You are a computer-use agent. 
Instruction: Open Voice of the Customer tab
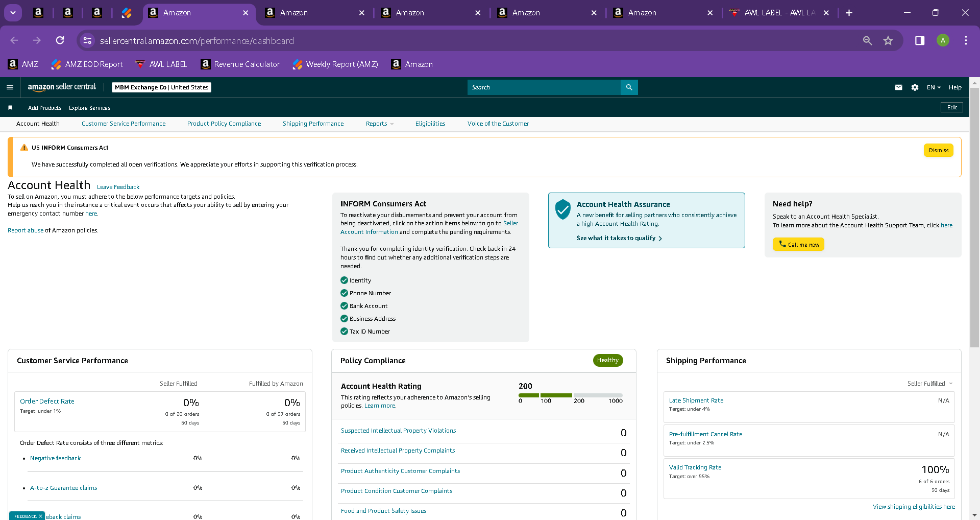click(x=498, y=124)
